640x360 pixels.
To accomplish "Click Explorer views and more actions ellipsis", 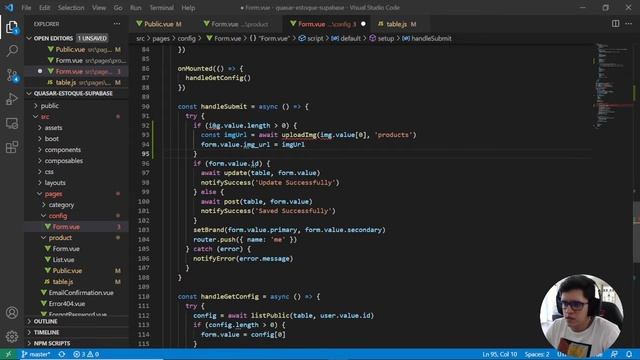I will 117,24.
